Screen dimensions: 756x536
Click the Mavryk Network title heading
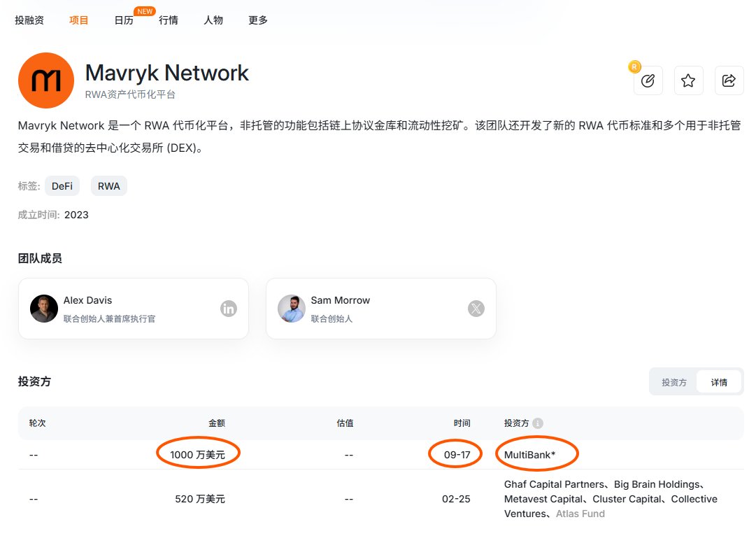pos(167,73)
